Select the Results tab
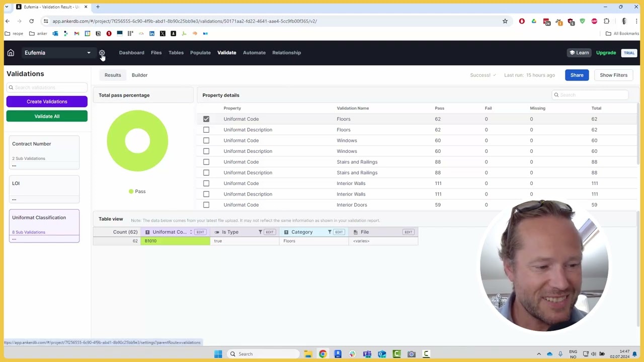This screenshot has height=362, width=644. [x=113, y=75]
